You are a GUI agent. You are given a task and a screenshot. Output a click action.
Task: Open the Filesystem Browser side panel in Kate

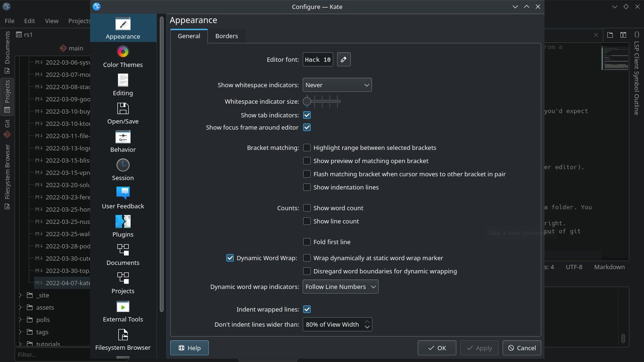pyautogui.click(x=7, y=177)
